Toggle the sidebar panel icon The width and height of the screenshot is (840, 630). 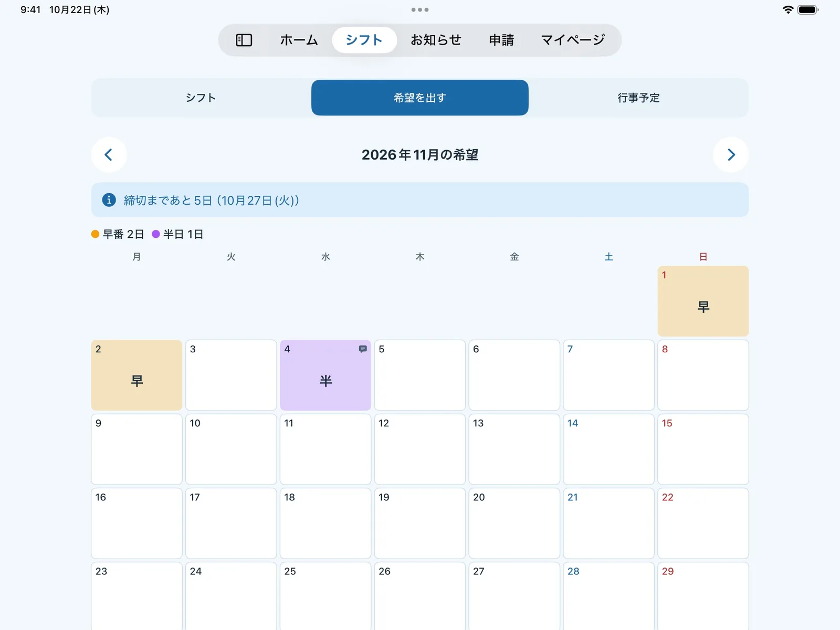pos(244,40)
